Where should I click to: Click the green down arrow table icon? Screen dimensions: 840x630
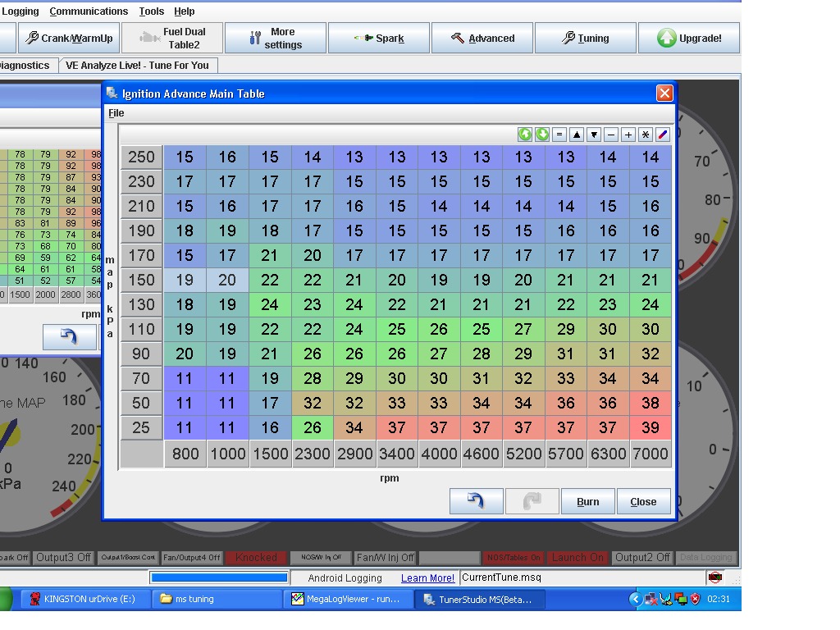pos(542,135)
